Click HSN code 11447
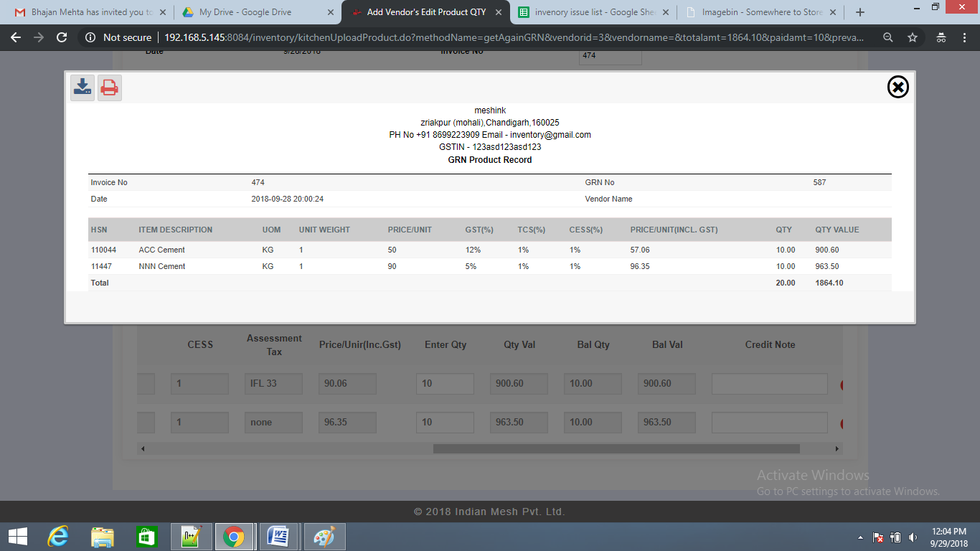This screenshot has height=551, width=980. (x=102, y=266)
